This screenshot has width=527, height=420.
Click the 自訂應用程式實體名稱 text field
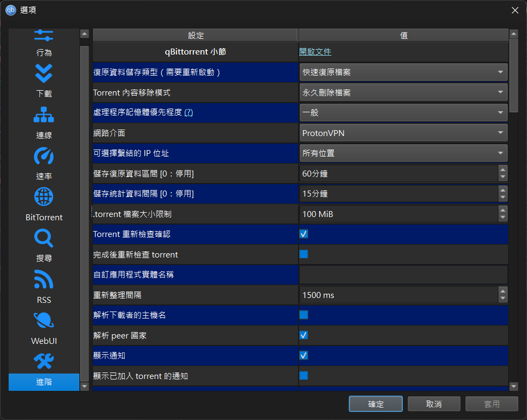pyautogui.click(x=403, y=275)
